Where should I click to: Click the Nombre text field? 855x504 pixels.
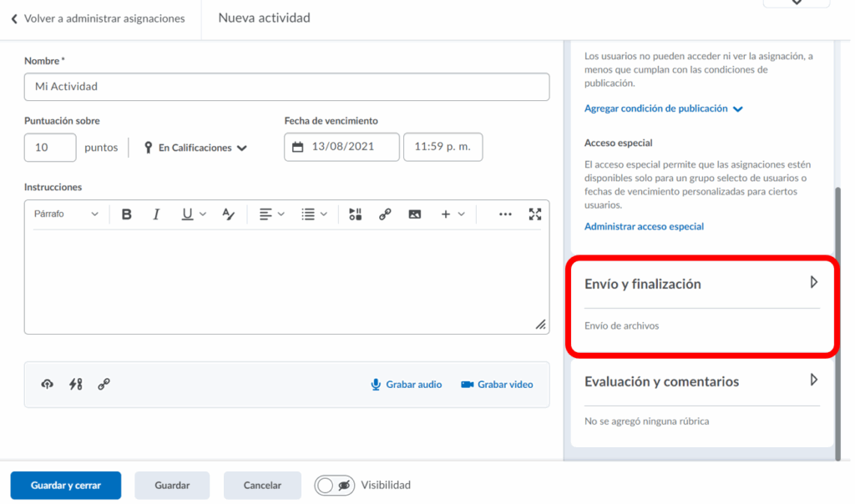click(x=286, y=87)
